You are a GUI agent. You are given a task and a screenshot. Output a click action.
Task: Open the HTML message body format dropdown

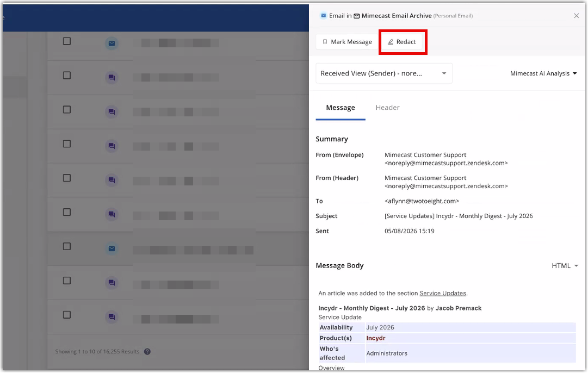point(565,266)
